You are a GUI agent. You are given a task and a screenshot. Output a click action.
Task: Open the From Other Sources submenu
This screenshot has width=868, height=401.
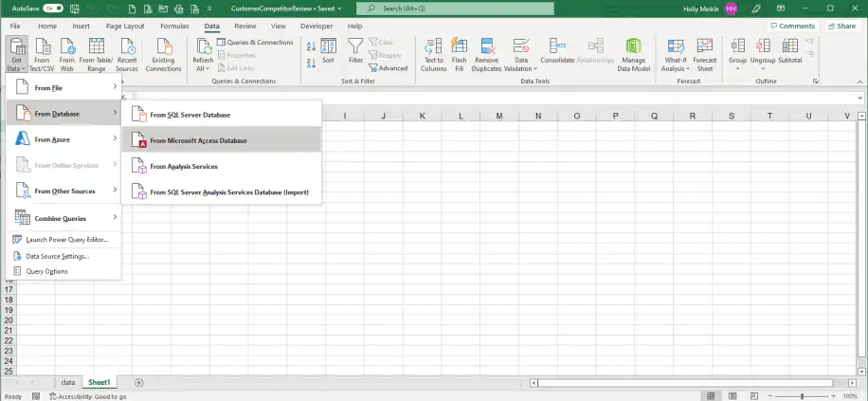point(63,191)
